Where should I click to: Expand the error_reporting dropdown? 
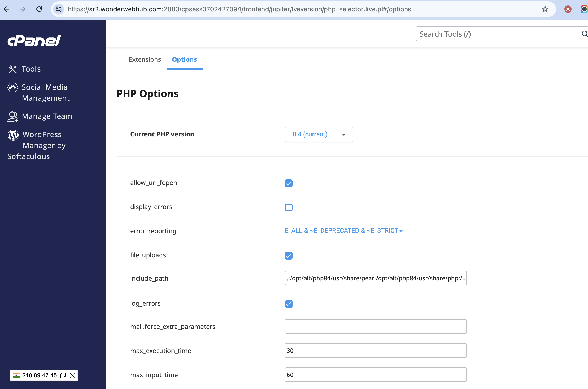pos(343,231)
